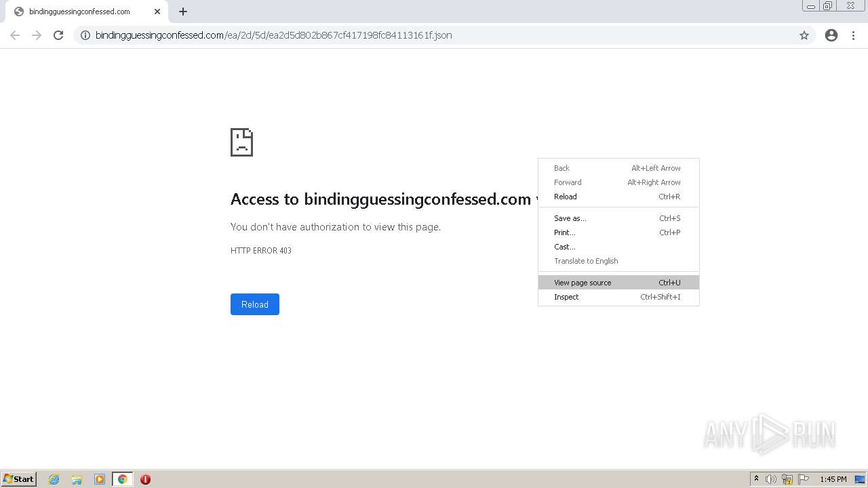Click the network tray icon
The height and width of the screenshot is (488, 868).
pos(787,479)
